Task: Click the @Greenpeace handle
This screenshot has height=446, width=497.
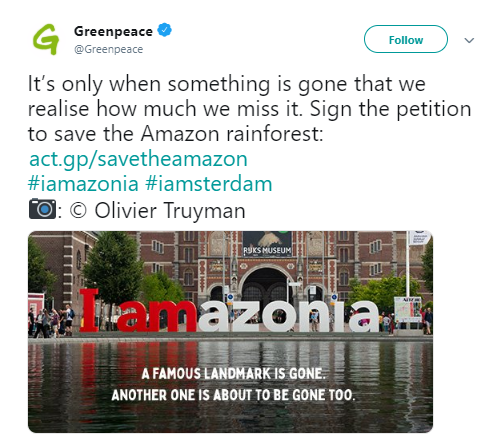Action: click(x=109, y=49)
